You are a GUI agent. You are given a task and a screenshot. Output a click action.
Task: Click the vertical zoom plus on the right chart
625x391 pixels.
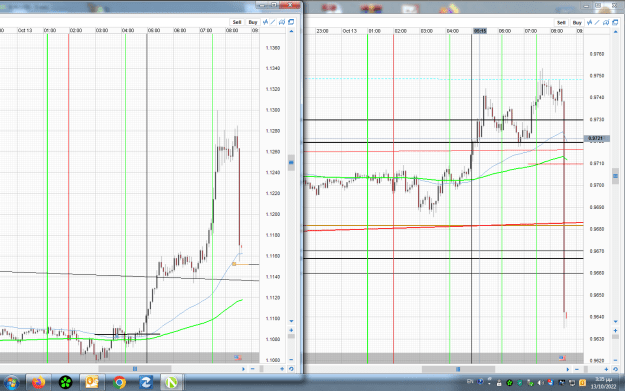616,330
